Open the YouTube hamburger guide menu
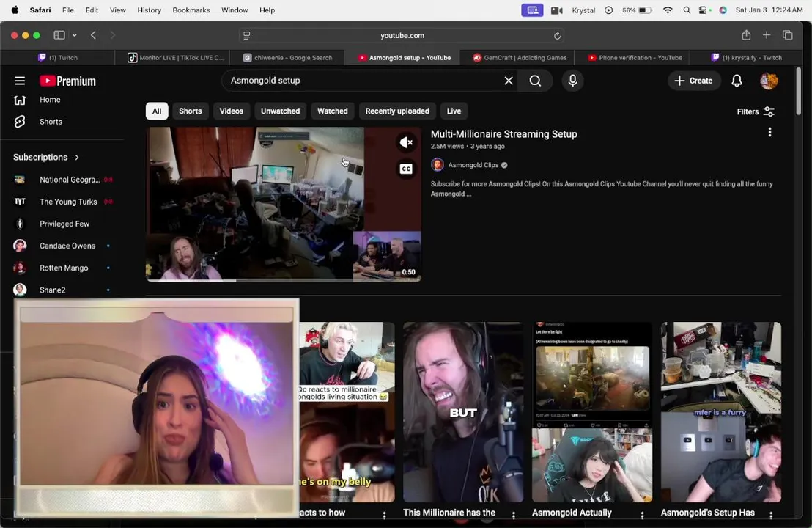 point(20,81)
